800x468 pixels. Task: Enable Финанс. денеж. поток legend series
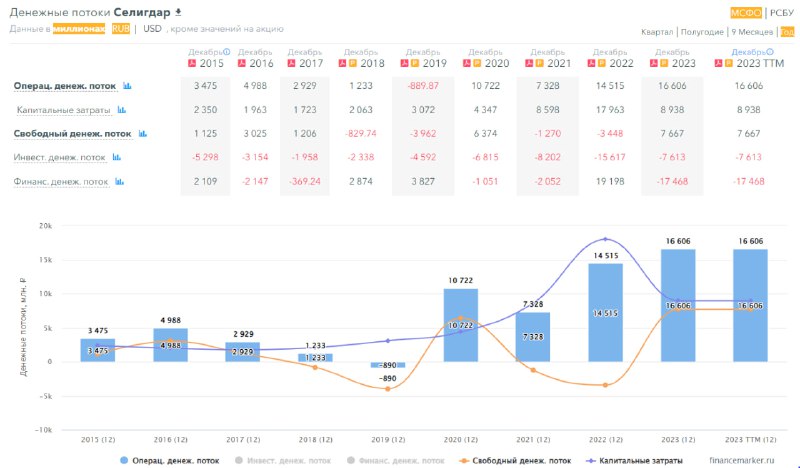click(x=395, y=460)
